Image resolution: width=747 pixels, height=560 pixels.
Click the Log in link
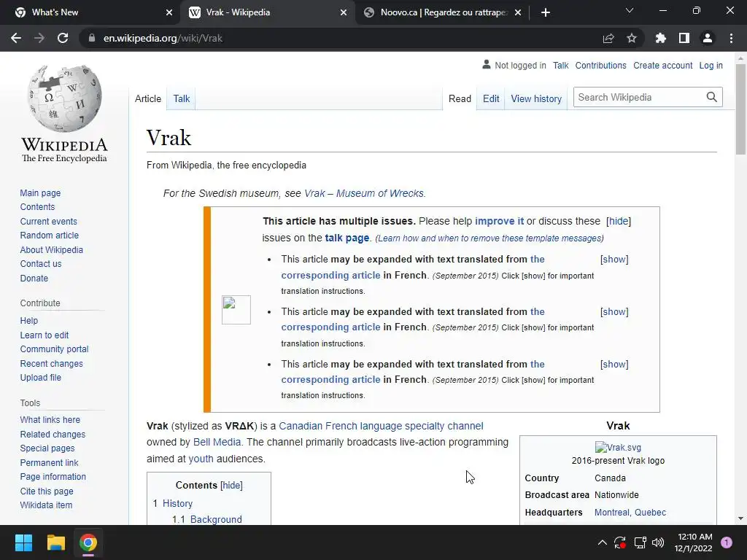click(x=711, y=65)
